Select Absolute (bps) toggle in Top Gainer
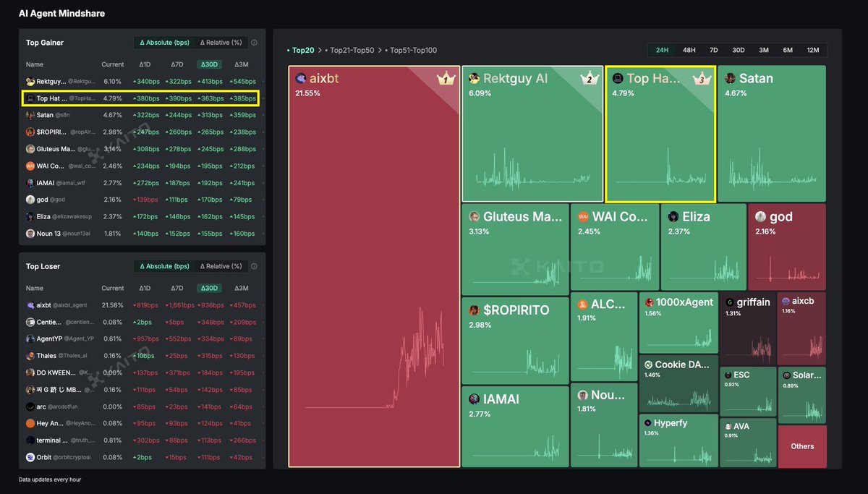 164,43
